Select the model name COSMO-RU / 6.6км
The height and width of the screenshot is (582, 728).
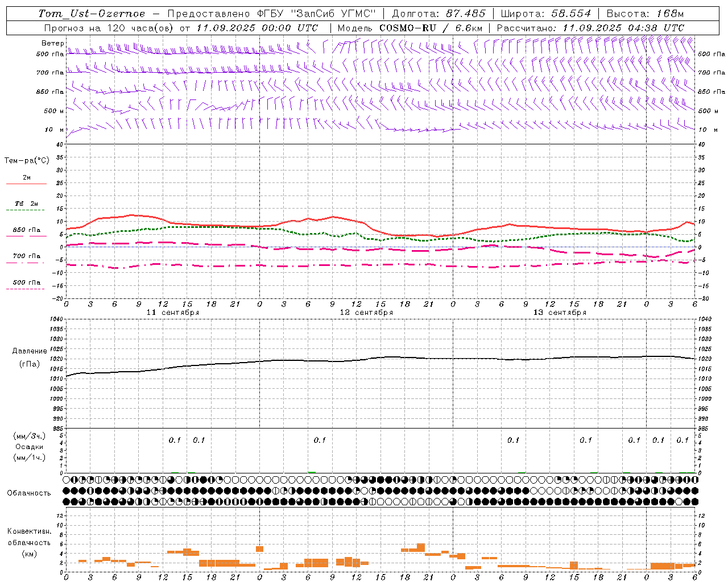[431, 28]
